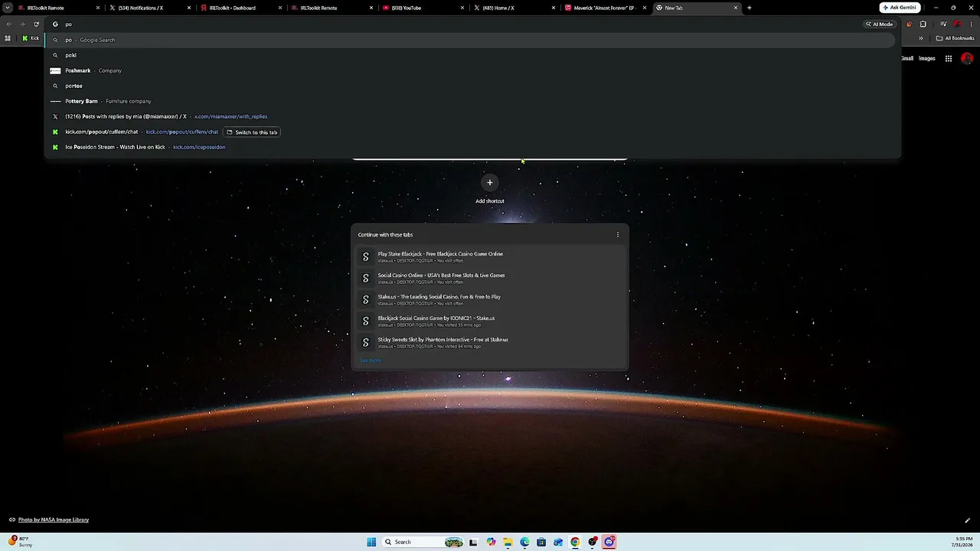Open the Discord taskbar icon
The height and width of the screenshot is (551, 980).
[609, 542]
